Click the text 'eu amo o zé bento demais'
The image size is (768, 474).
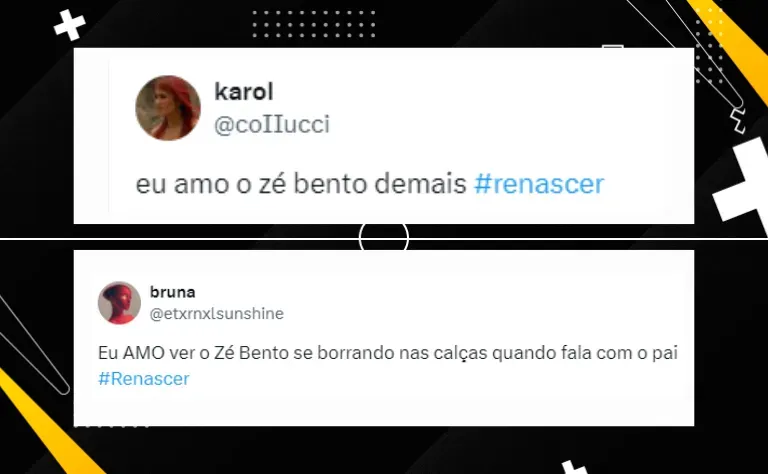pos(301,184)
